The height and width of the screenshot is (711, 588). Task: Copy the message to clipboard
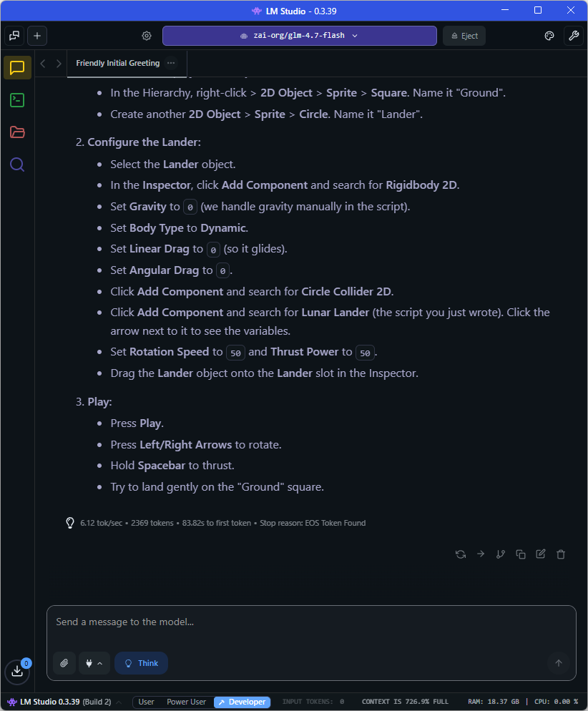click(521, 554)
